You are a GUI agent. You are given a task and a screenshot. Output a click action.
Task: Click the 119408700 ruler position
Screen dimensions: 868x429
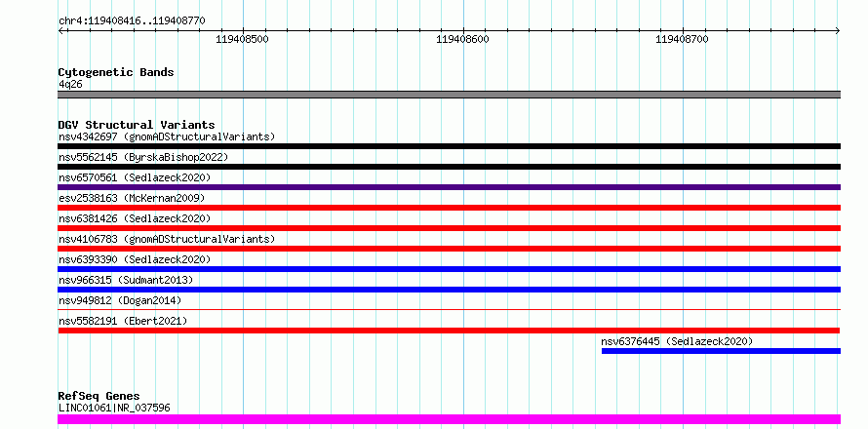(682, 40)
